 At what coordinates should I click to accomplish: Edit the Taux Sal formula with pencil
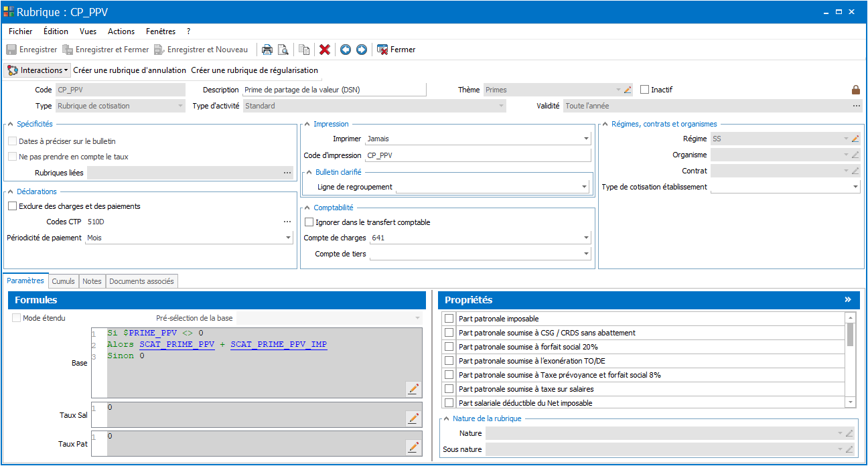(413, 418)
